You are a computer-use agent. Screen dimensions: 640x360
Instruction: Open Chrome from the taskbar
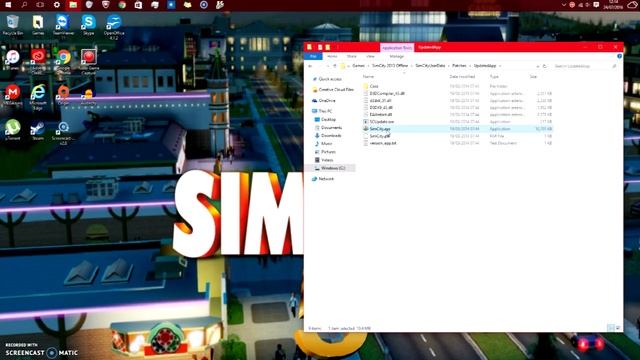pos(122,5)
